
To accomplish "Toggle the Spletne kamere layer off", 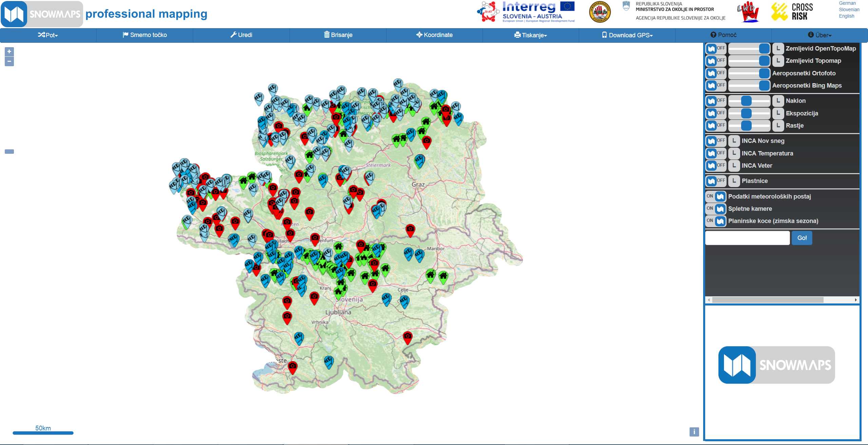I will (x=715, y=208).
